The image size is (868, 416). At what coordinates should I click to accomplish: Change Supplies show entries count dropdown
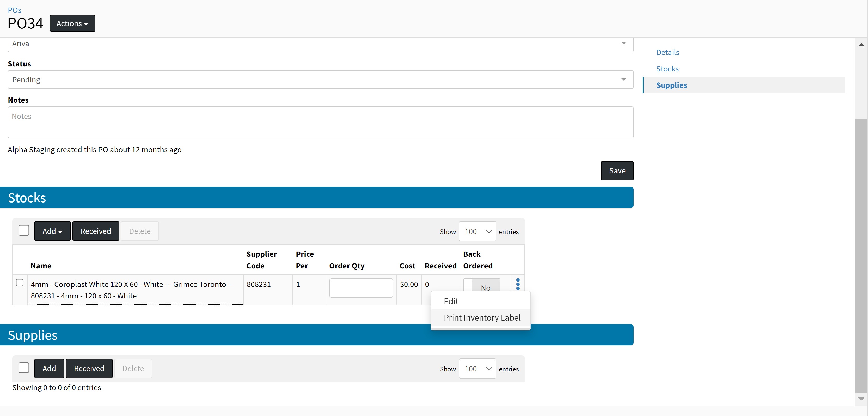point(477,369)
